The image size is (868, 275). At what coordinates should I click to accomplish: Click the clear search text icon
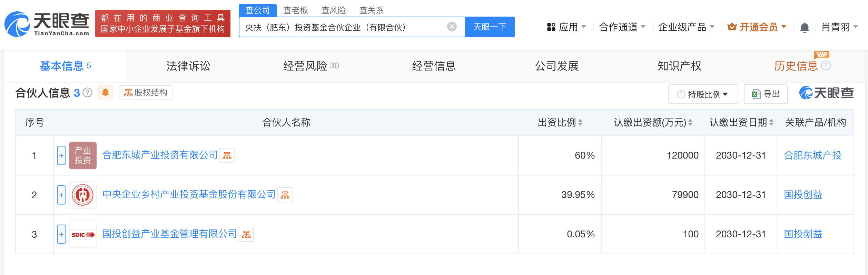452,27
